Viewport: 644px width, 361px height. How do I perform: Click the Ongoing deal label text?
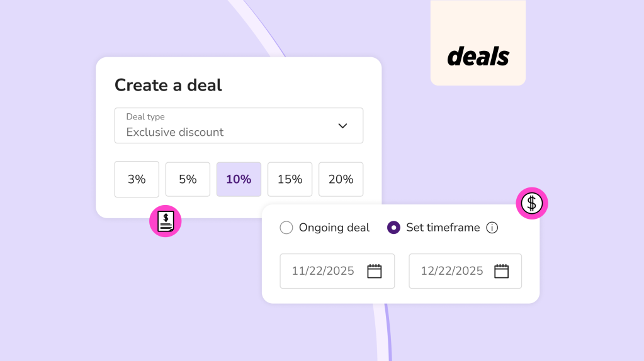pos(334,228)
